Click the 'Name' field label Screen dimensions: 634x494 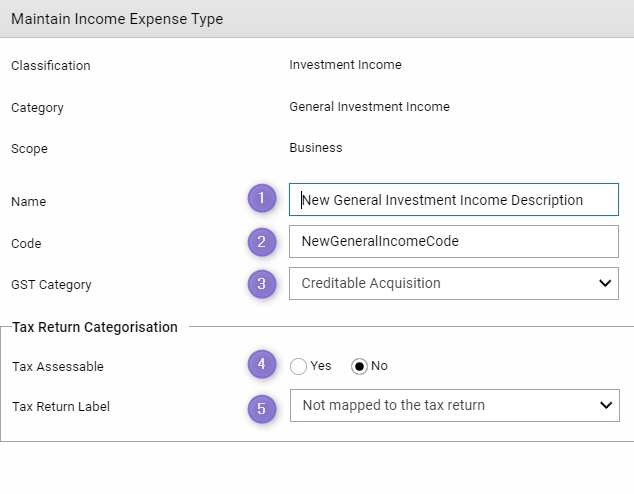tap(28, 201)
